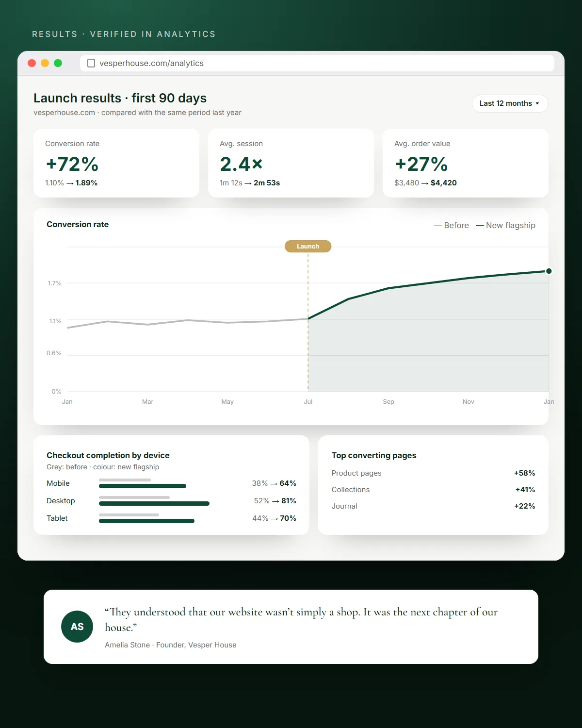Click the May label on chart axis
This screenshot has height=728, width=582.
click(x=227, y=402)
